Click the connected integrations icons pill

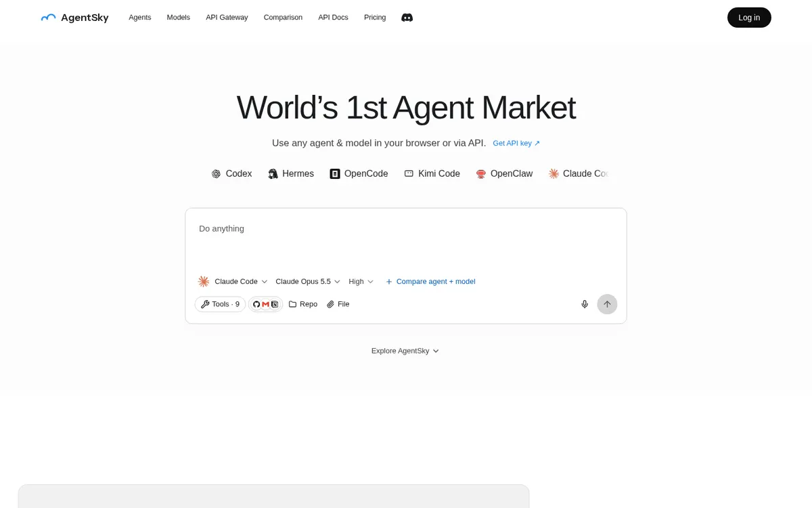pyautogui.click(x=265, y=304)
